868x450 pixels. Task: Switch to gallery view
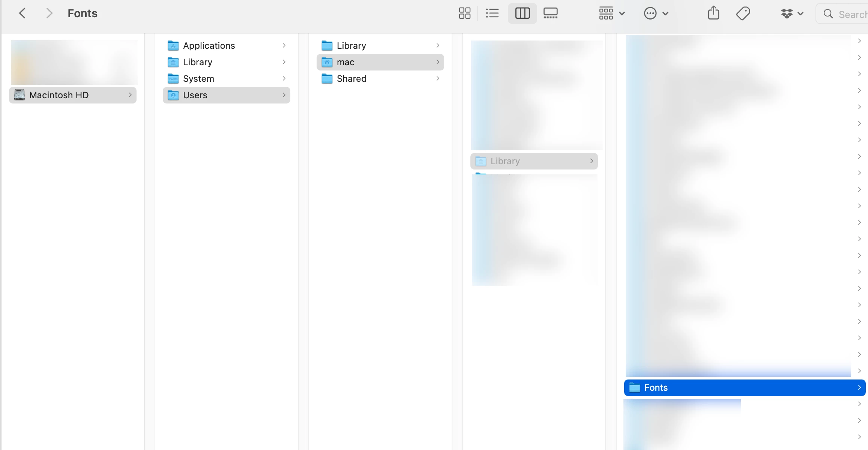(x=550, y=13)
